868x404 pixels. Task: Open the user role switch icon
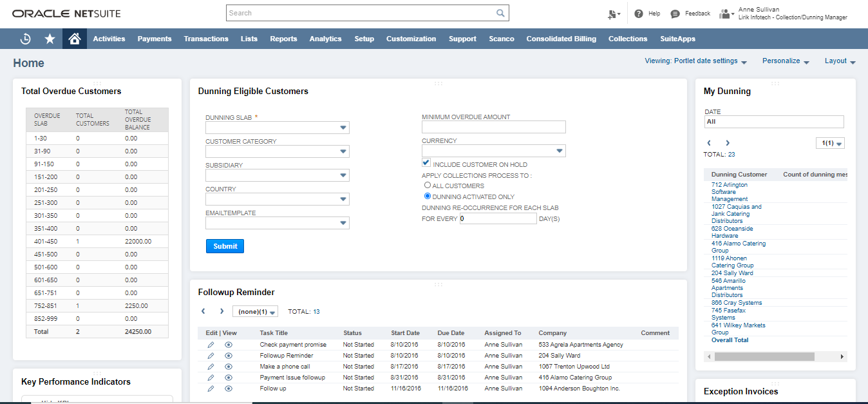pos(727,14)
